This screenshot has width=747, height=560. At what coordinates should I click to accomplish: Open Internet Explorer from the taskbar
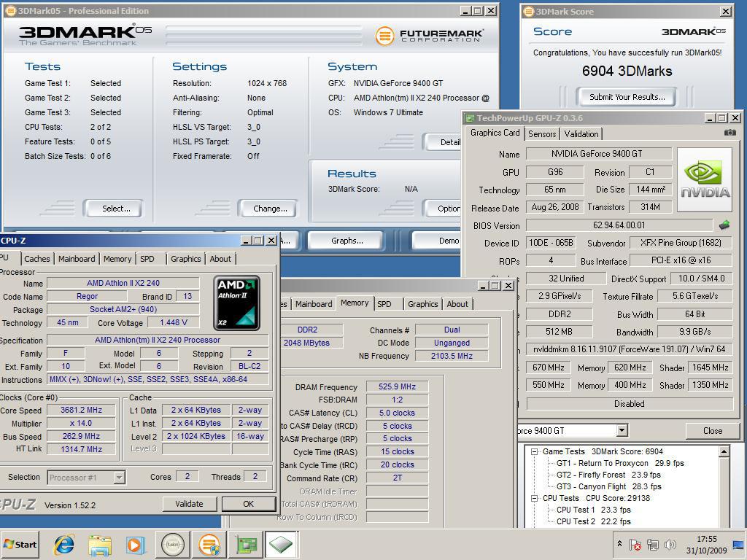pos(64,545)
